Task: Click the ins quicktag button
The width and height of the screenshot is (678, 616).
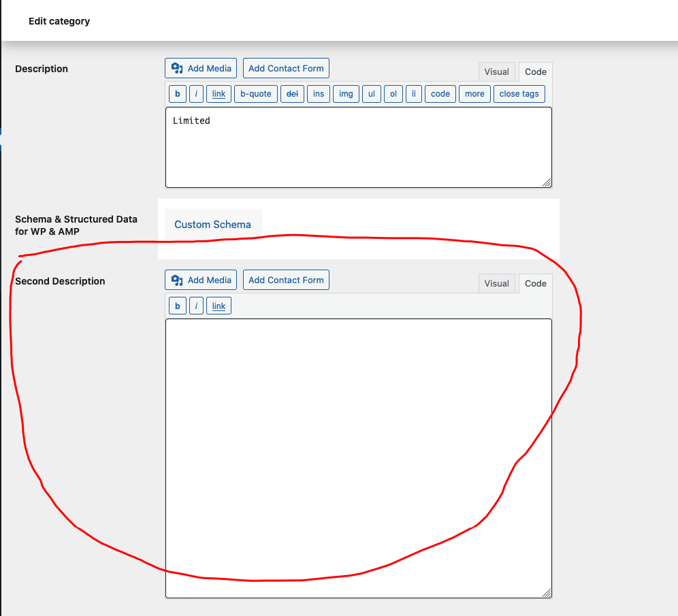Action: pos(319,94)
